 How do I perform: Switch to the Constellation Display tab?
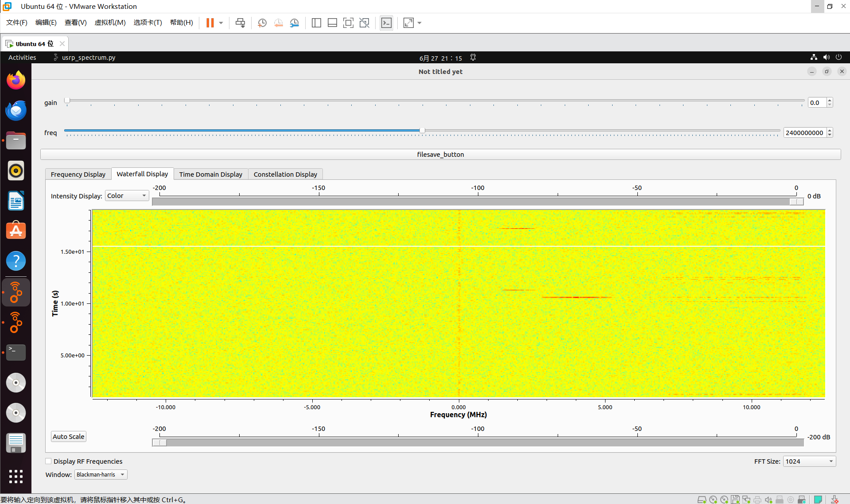pos(285,174)
